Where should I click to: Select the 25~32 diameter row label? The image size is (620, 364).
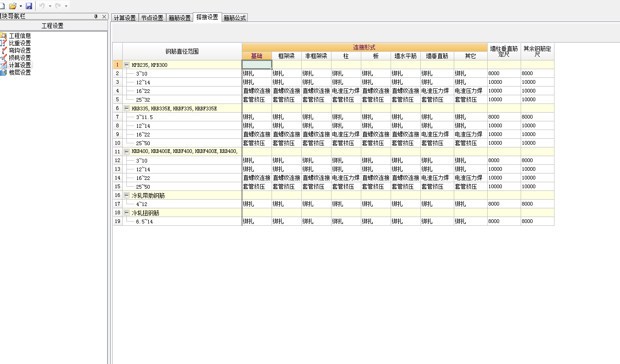[x=143, y=99]
